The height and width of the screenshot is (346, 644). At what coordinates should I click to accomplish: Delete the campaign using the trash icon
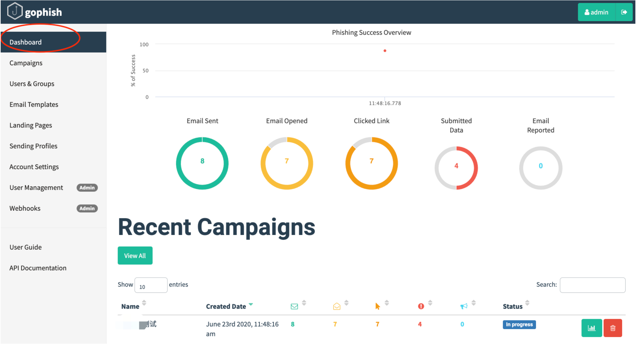[613, 328]
